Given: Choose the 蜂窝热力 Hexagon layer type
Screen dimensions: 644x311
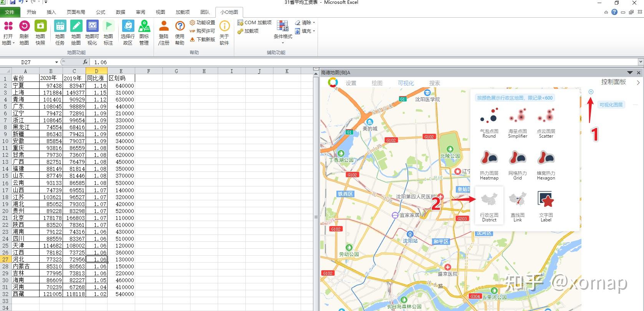Looking at the screenshot, I should [x=546, y=165].
